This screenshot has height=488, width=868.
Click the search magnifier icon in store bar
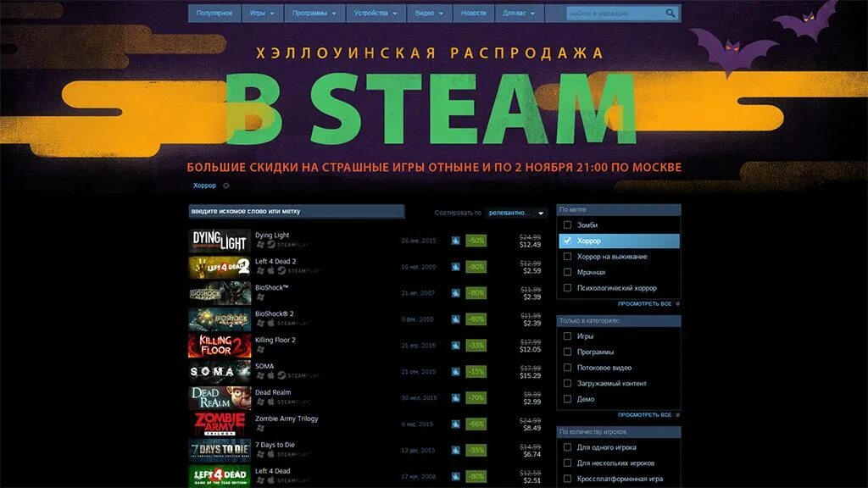pyautogui.click(x=670, y=13)
